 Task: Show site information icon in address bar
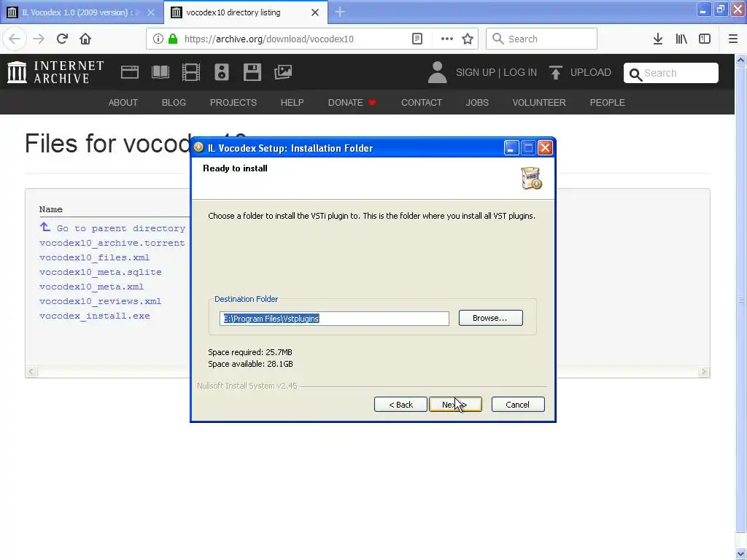point(158,39)
